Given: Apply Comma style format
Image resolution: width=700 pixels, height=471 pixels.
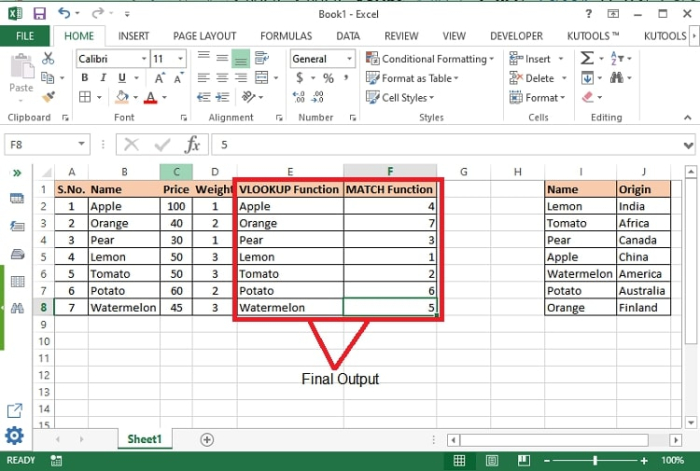Looking at the screenshot, I should point(346,78).
